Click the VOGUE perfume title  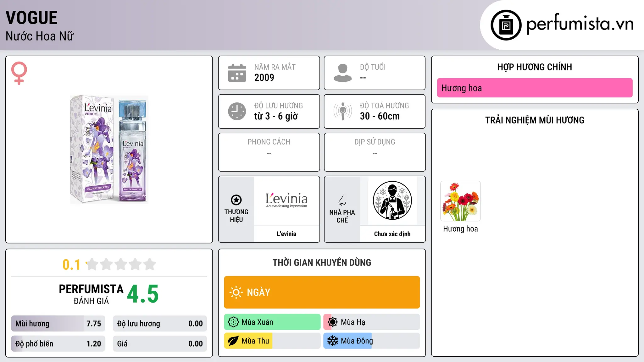point(31,18)
